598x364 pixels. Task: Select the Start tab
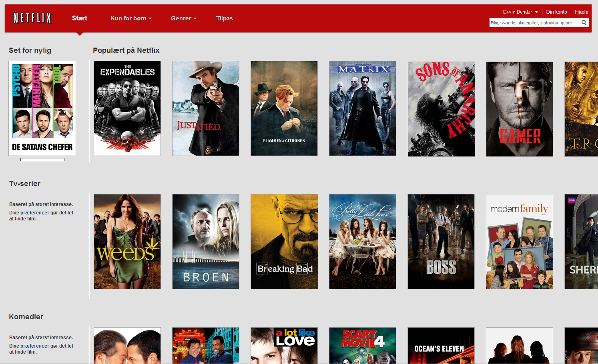tap(80, 18)
